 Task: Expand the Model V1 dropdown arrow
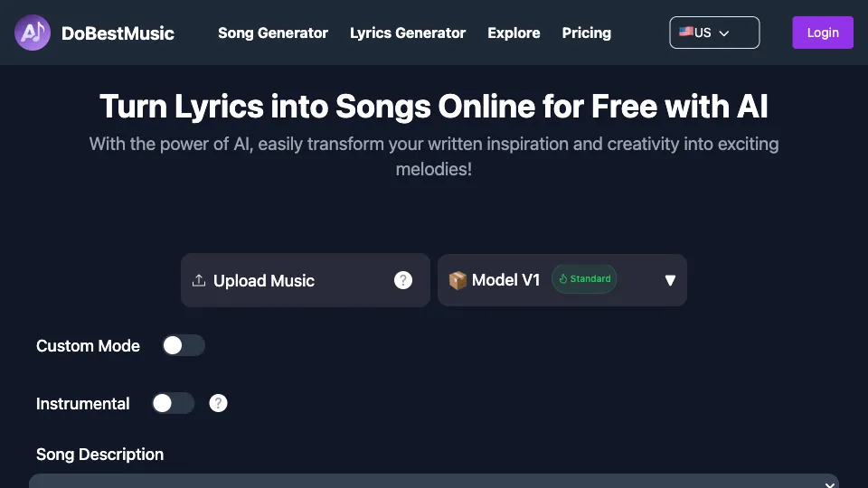tap(670, 280)
